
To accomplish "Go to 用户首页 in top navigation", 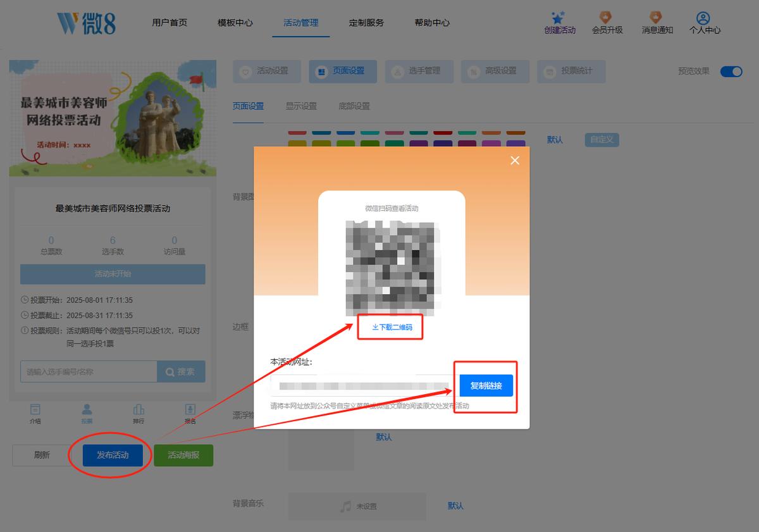I will pyautogui.click(x=170, y=23).
